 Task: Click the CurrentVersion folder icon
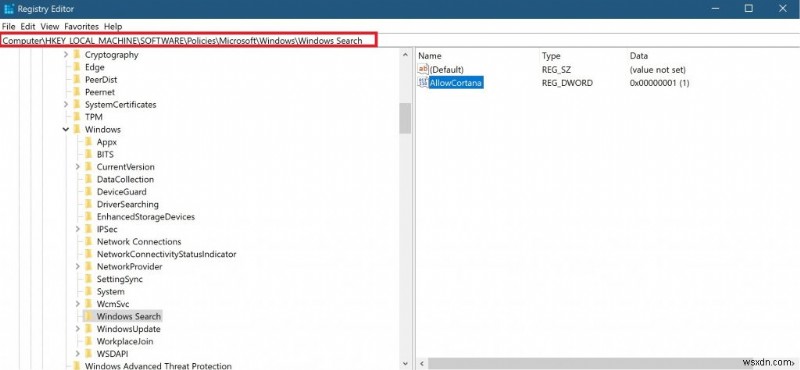(x=89, y=167)
